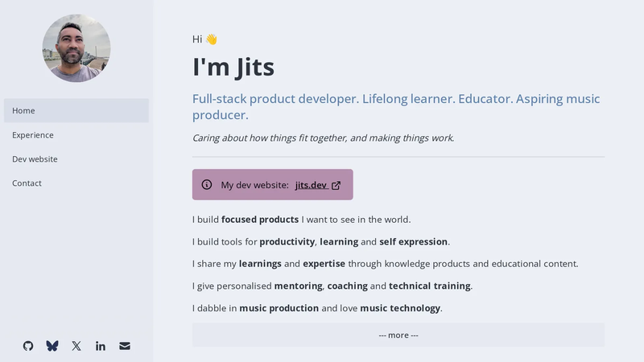Open the GitHub profile icon
Viewport: 644px width, 362px height.
click(x=28, y=346)
